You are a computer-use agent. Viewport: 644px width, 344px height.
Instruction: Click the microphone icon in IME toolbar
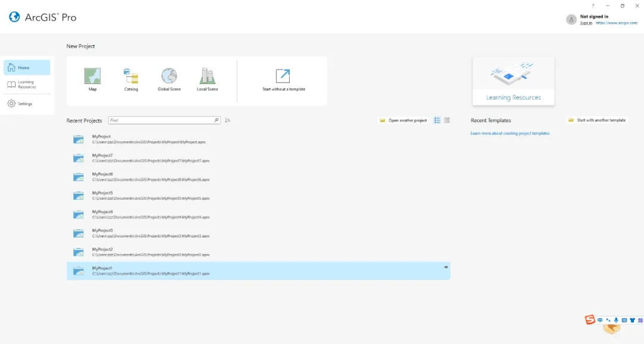tap(616, 320)
